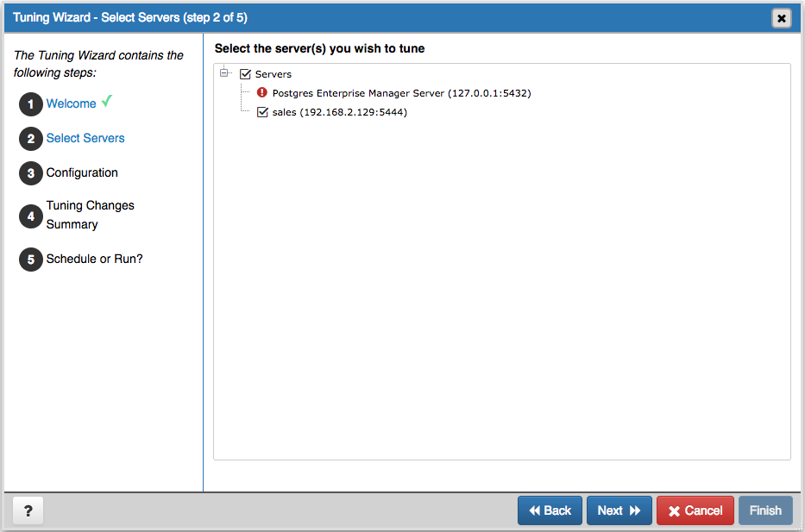The image size is (805, 532).
Task: Click step number 3 circle icon
Action: pyautogui.click(x=31, y=173)
